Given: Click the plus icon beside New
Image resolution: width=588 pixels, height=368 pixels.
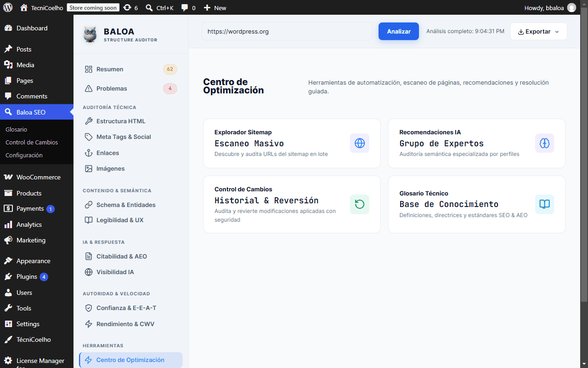Looking at the screenshot, I should coord(207,7).
